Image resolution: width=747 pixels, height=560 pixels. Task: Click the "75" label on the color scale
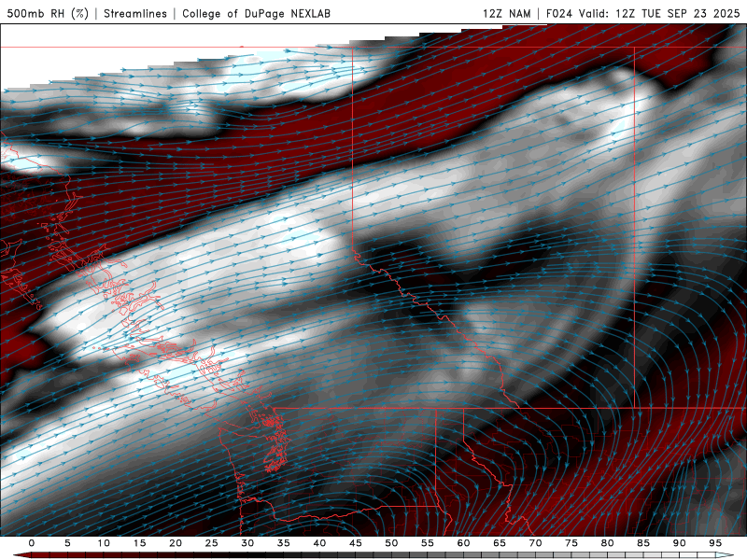571,543
